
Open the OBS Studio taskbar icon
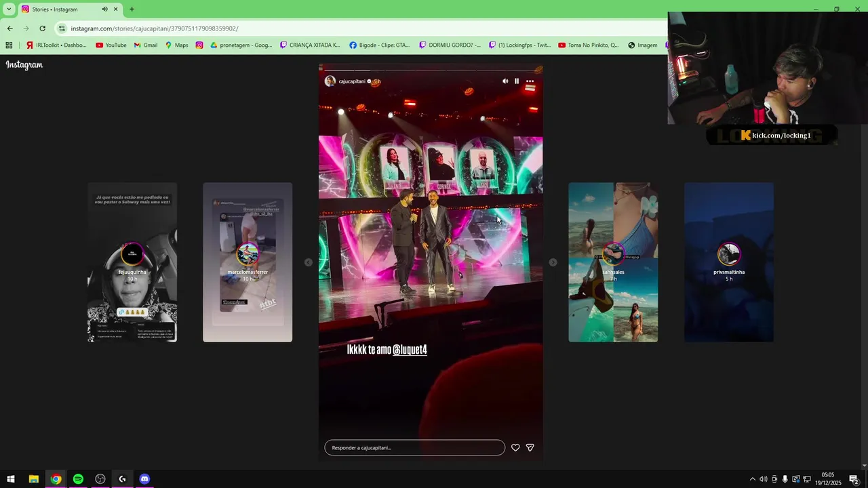pos(100,479)
